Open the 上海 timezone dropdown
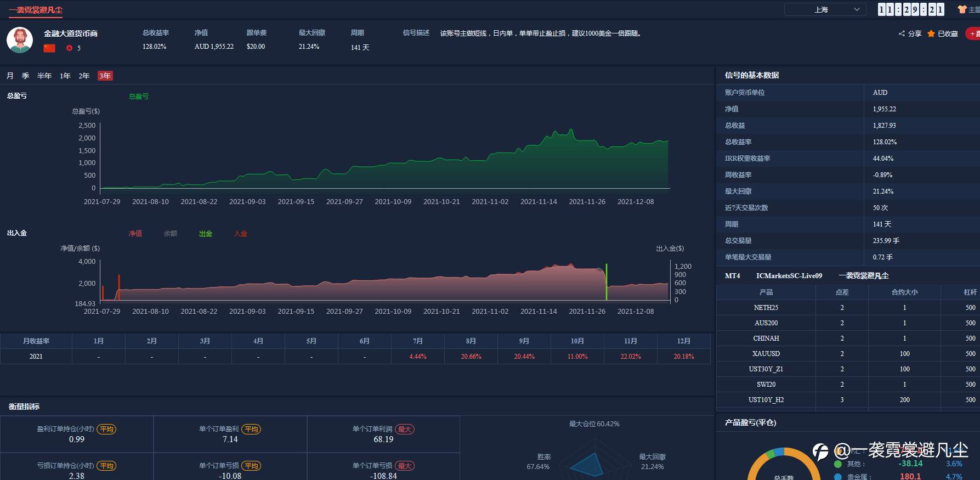980x480 pixels. tap(825, 9)
